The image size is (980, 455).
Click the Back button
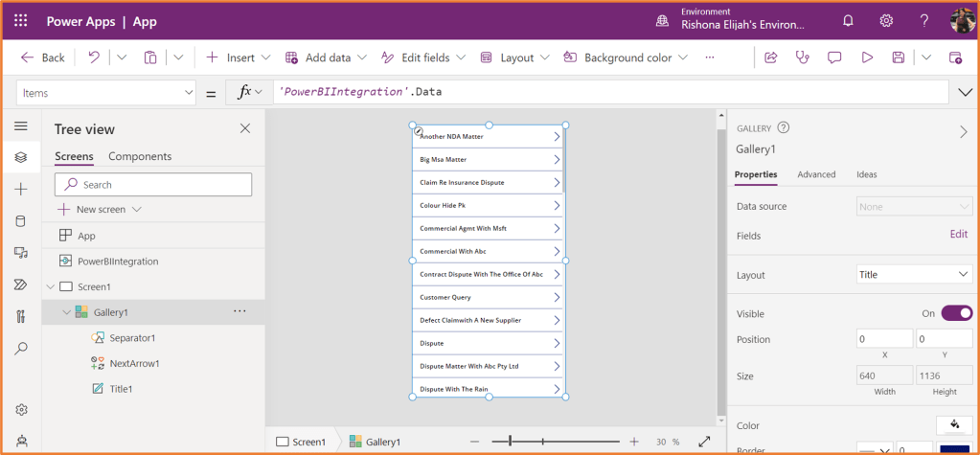click(43, 57)
